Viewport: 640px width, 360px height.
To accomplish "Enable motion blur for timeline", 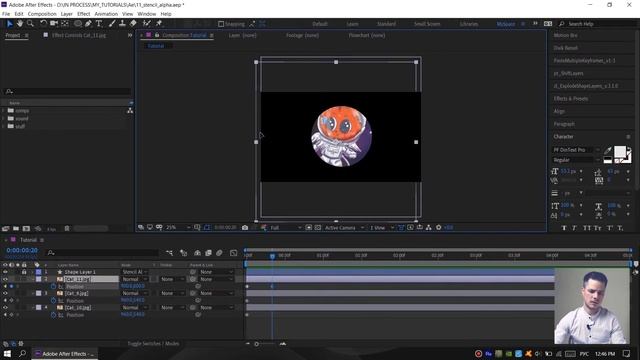I will coord(219,253).
